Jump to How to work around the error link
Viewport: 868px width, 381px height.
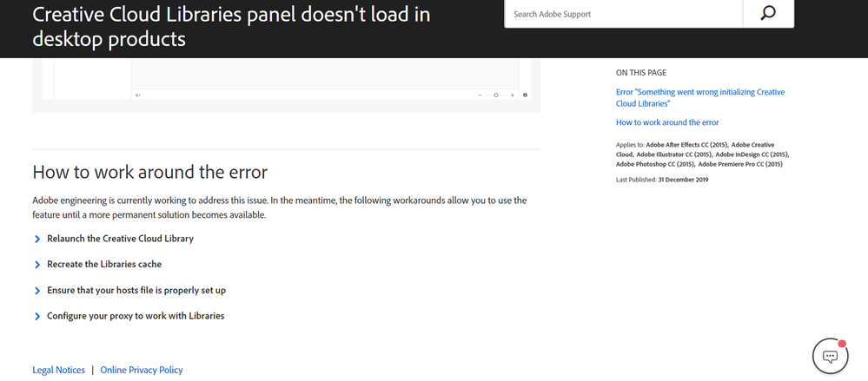(667, 122)
